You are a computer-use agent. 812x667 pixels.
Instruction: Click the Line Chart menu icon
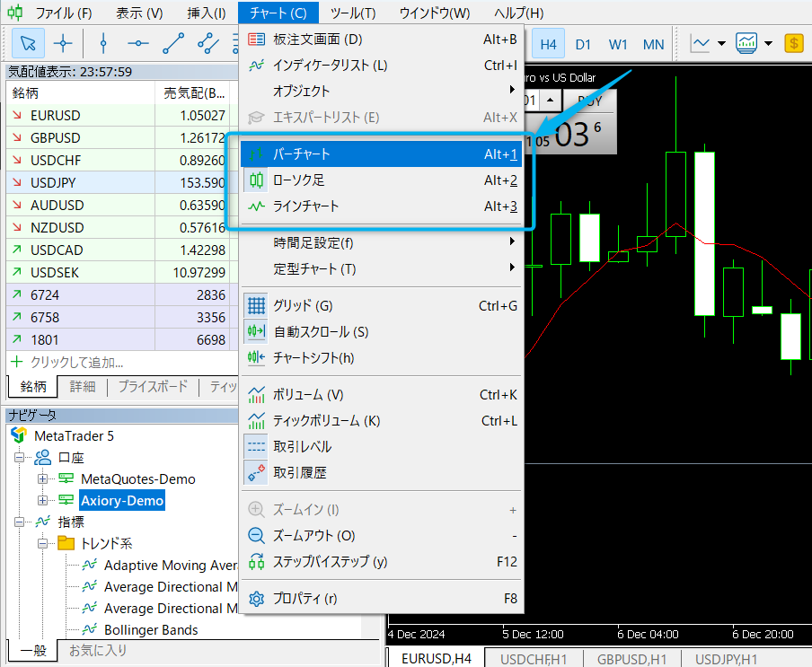coord(256,206)
